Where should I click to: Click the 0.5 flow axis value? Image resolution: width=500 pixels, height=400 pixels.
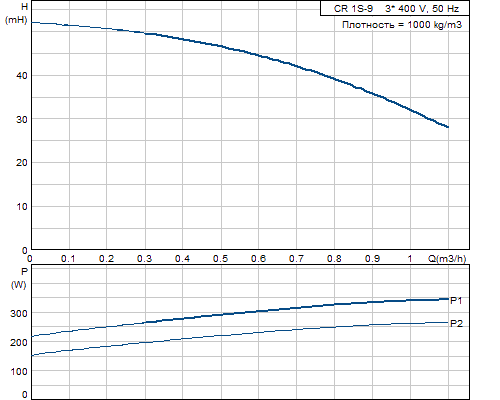[220, 259]
